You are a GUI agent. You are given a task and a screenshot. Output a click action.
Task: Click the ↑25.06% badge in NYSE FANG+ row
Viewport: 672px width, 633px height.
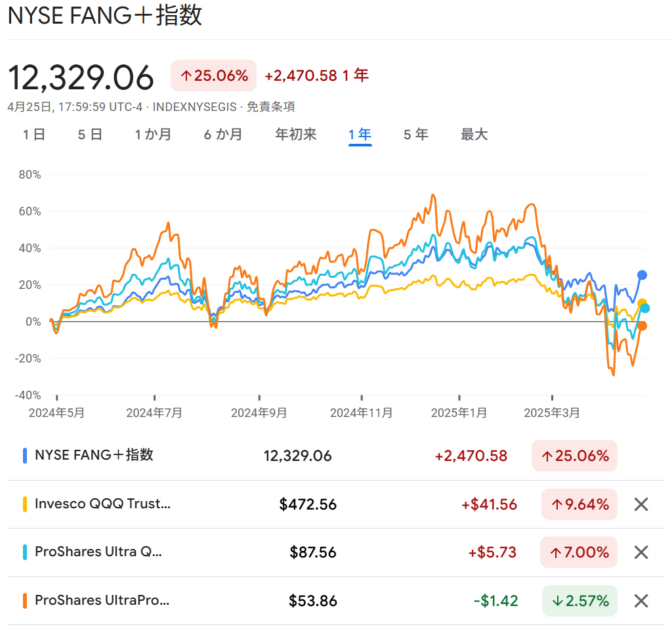tap(574, 456)
